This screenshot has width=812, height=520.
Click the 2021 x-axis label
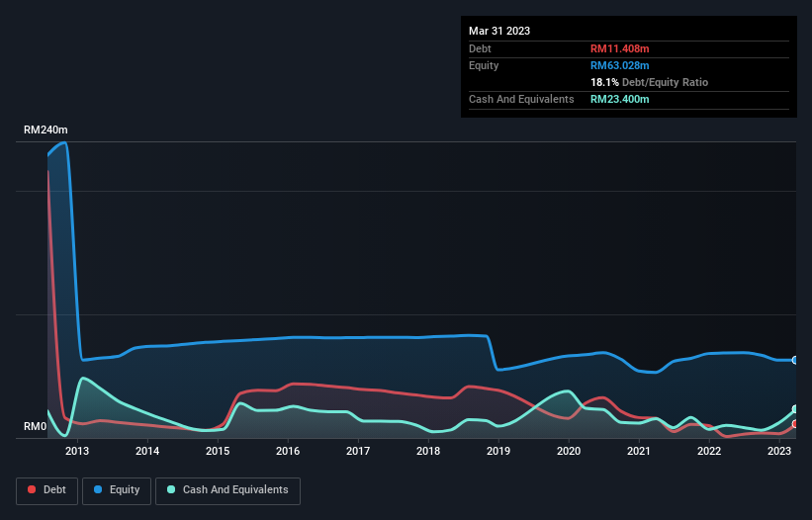point(639,451)
